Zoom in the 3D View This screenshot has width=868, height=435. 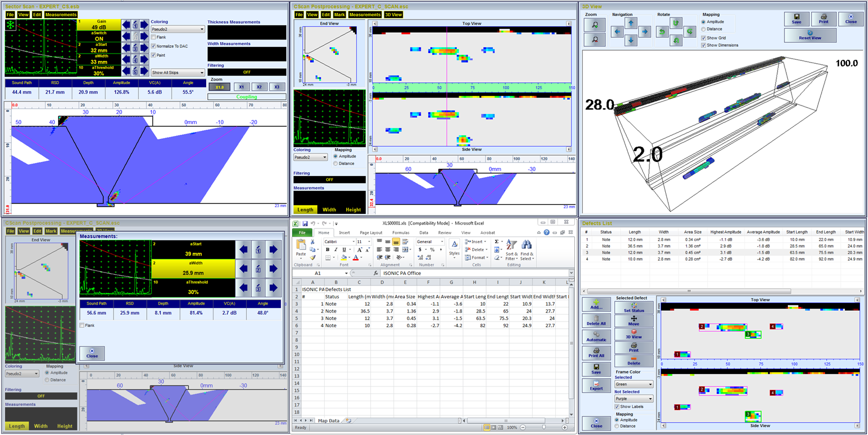[595, 24]
